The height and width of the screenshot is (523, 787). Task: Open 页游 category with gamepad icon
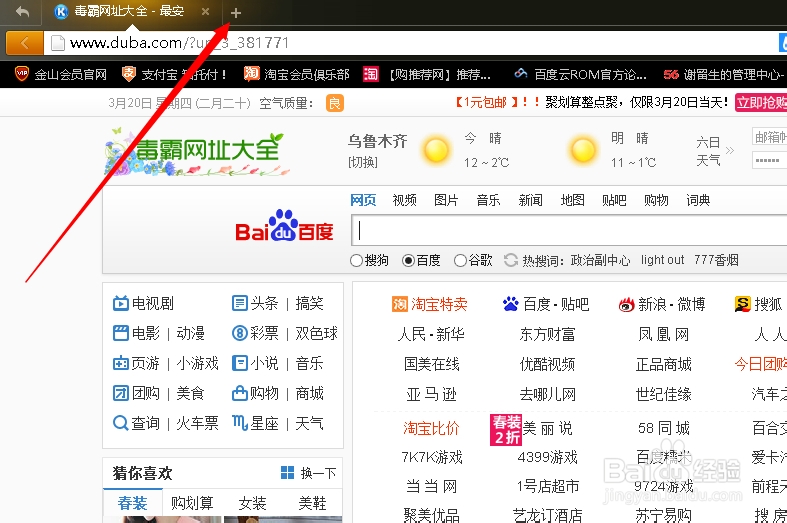click(137, 363)
